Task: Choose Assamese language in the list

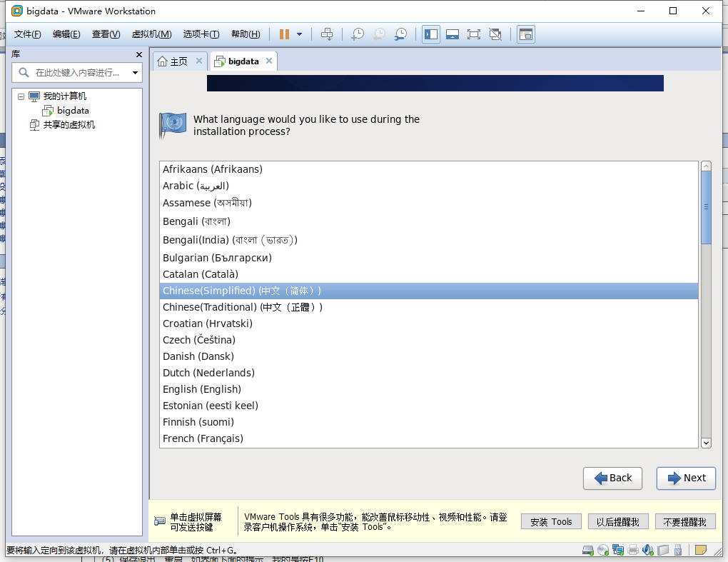Action: coord(428,203)
